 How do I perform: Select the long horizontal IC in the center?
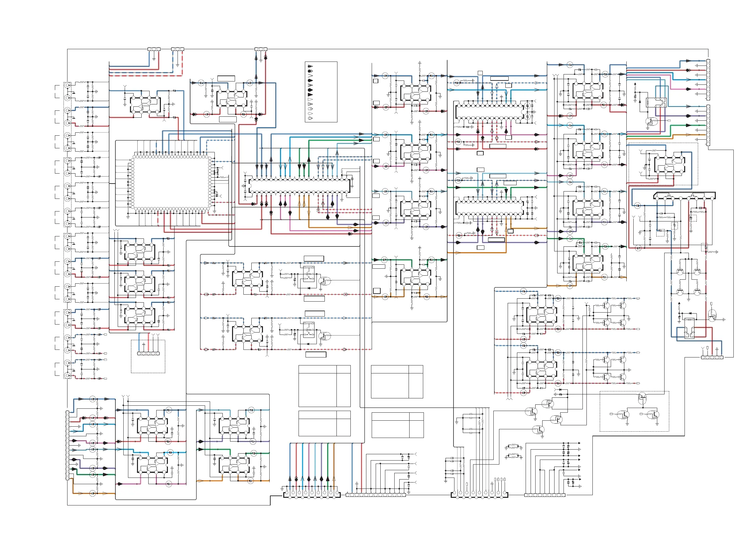tap(299, 186)
